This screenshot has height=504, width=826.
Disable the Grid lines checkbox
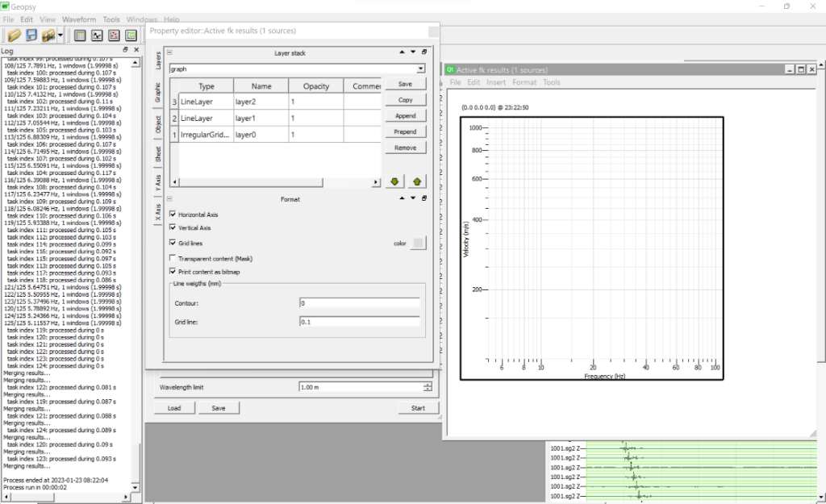tap(173, 242)
